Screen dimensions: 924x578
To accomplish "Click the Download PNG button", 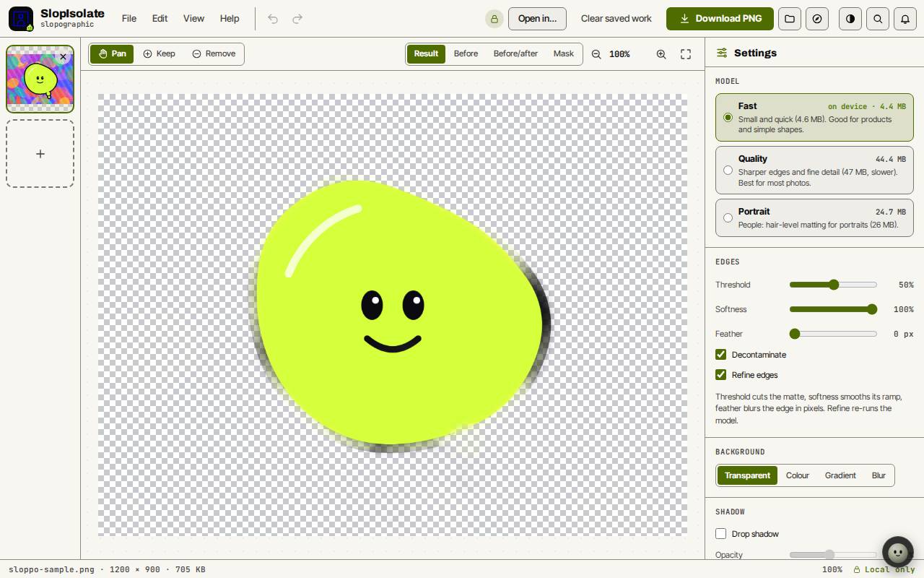I will click(720, 19).
